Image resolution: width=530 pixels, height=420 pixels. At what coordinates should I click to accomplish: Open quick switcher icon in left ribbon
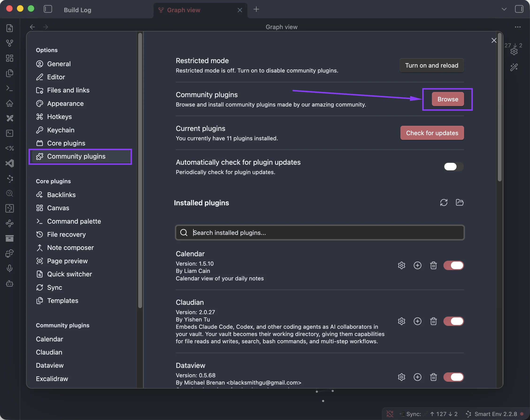(x=10, y=28)
